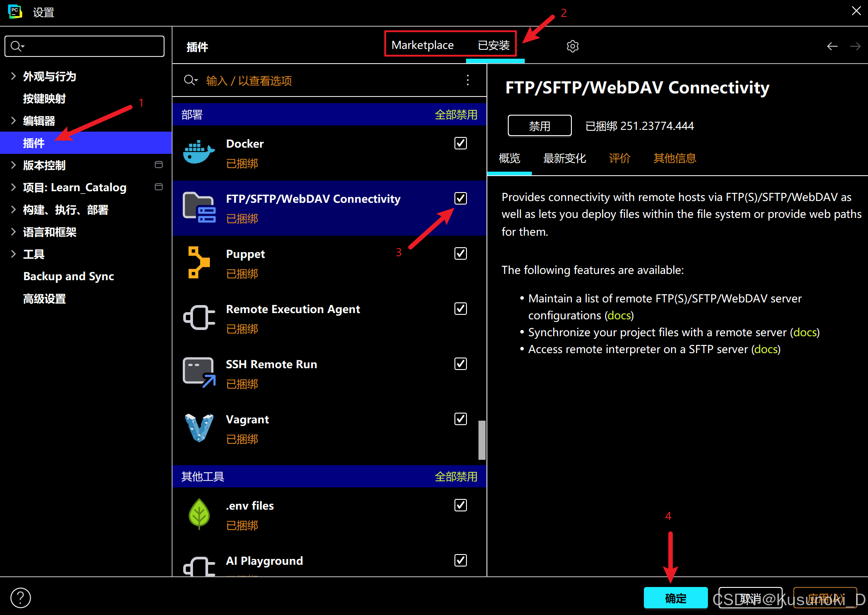The height and width of the screenshot is (615, 868).
Task: Click the .env files leaf icon
Action: [x=199, y=514]
